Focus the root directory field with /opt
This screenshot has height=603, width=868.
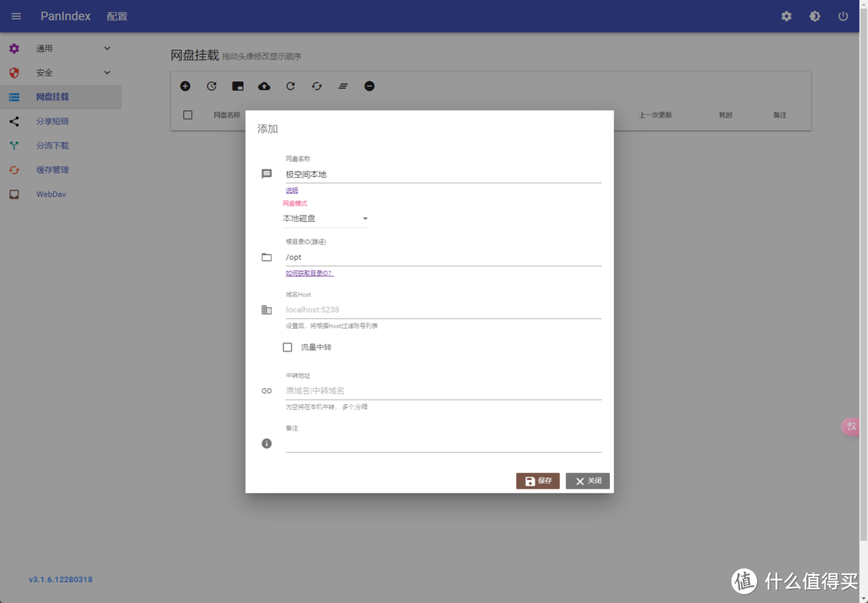coord(444,257)
